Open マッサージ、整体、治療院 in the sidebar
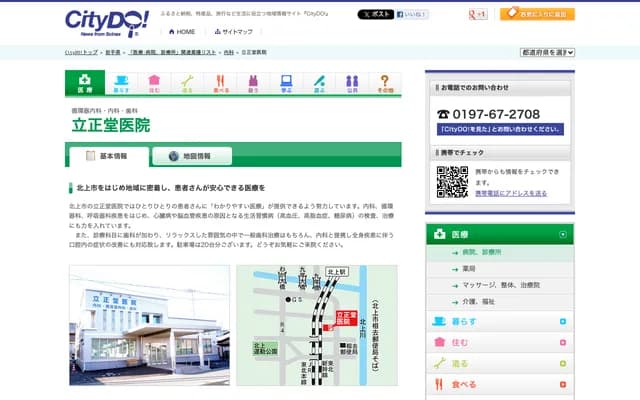The width and height of the screenshot is (640, 400). point(501,285)
